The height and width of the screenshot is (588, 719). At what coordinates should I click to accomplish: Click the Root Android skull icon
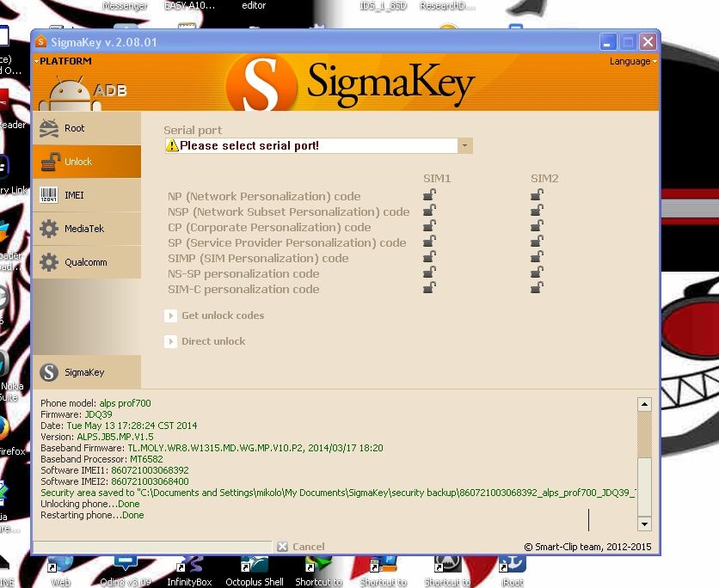click(x=49, y=128)
